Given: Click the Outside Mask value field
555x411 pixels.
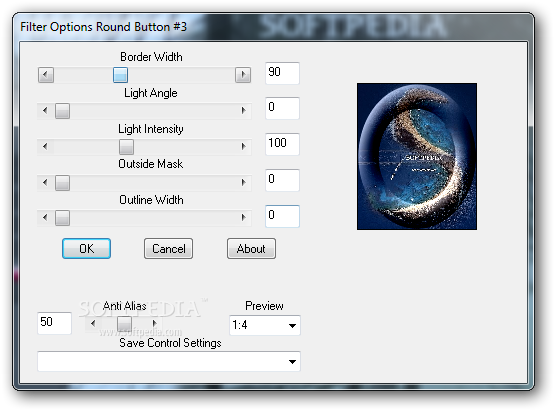Looking at the screenshot, I should pyautogui.click(x=282, y=180).
